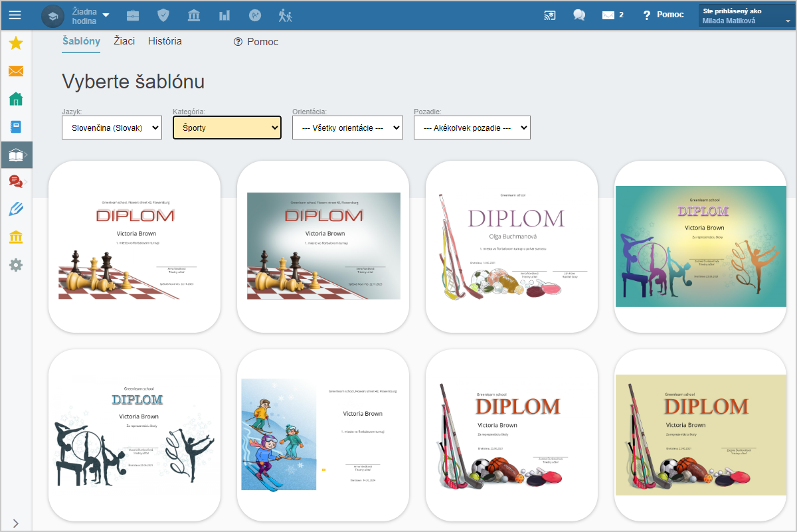Click the settings gear in sidebar
The width and height of the screenshot is (797, 532).
[16, 265]
